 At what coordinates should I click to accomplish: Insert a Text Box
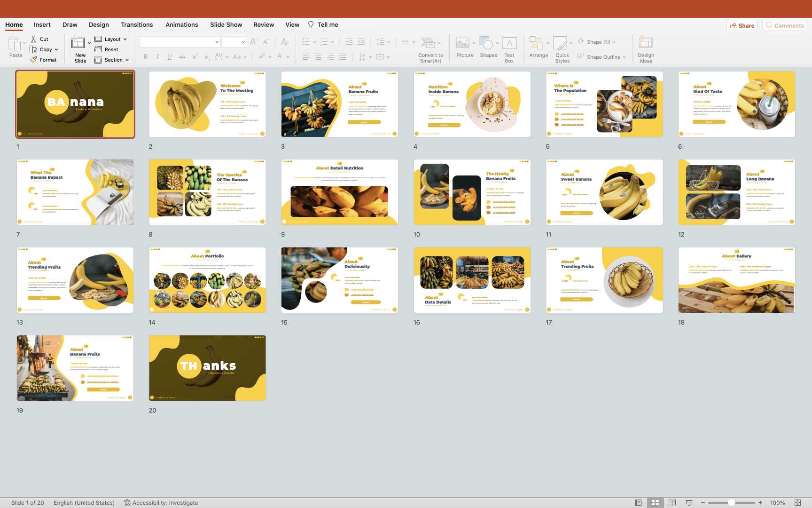509,43
